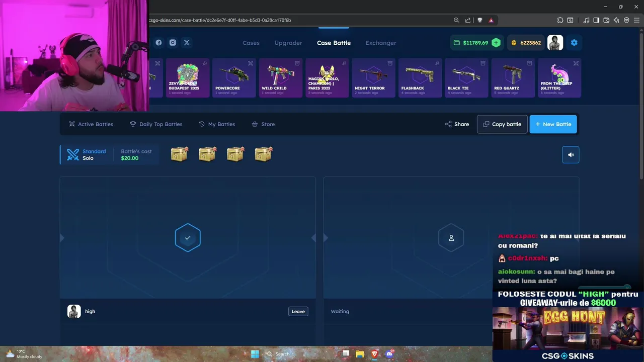Select the Case Battle tab
644x362 pixels.
(x=334, y=43)
